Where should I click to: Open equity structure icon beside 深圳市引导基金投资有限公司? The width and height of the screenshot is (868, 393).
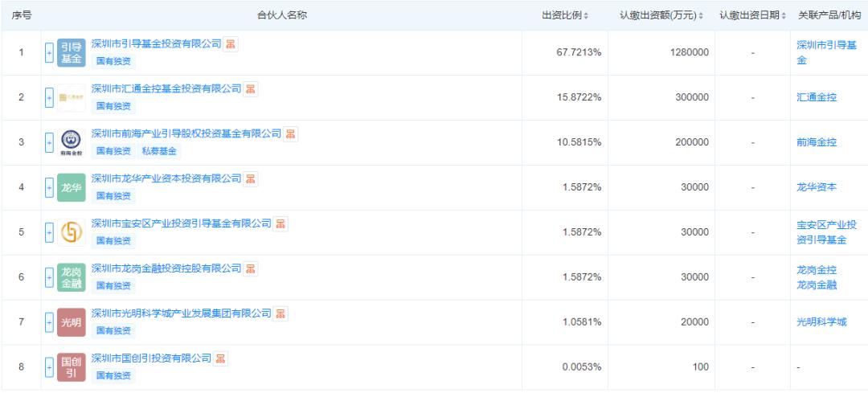click(x=230, y=44)
